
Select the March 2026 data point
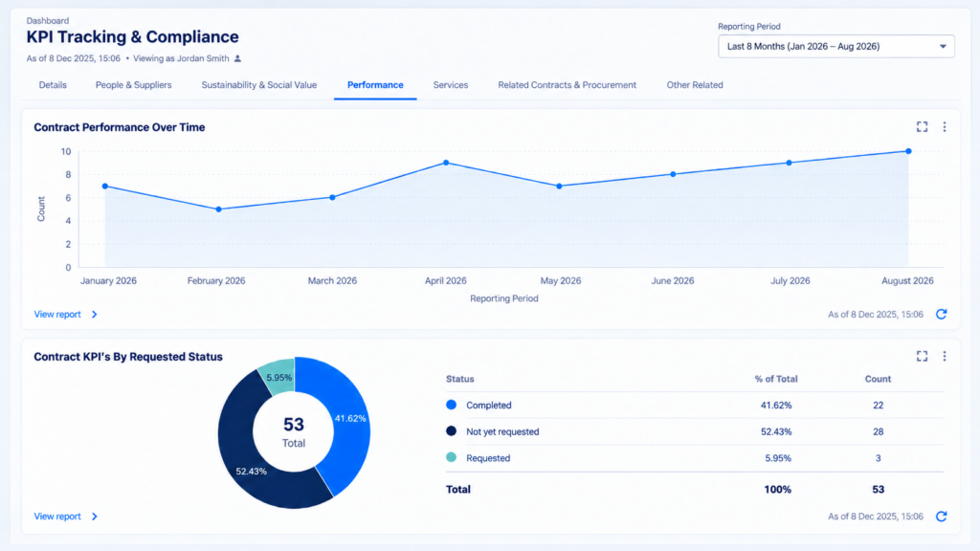(x=332, y=197)
